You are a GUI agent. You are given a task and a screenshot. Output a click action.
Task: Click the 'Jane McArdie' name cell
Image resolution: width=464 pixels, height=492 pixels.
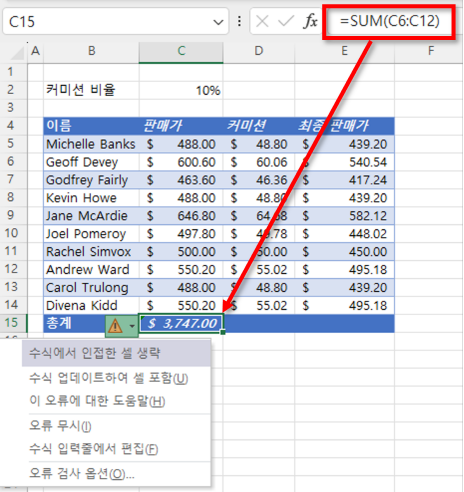coord(91,216)
